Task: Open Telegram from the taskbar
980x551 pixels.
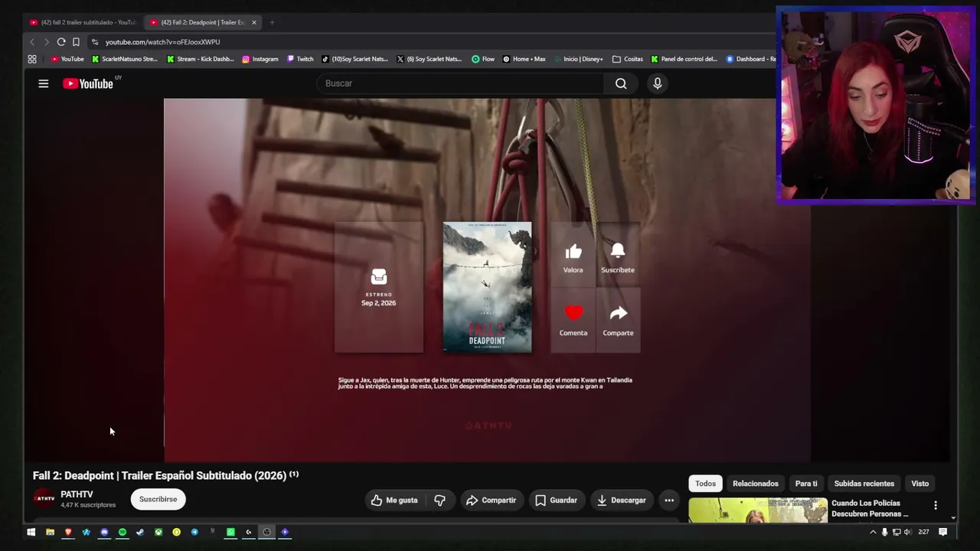Action: [194, 532]
